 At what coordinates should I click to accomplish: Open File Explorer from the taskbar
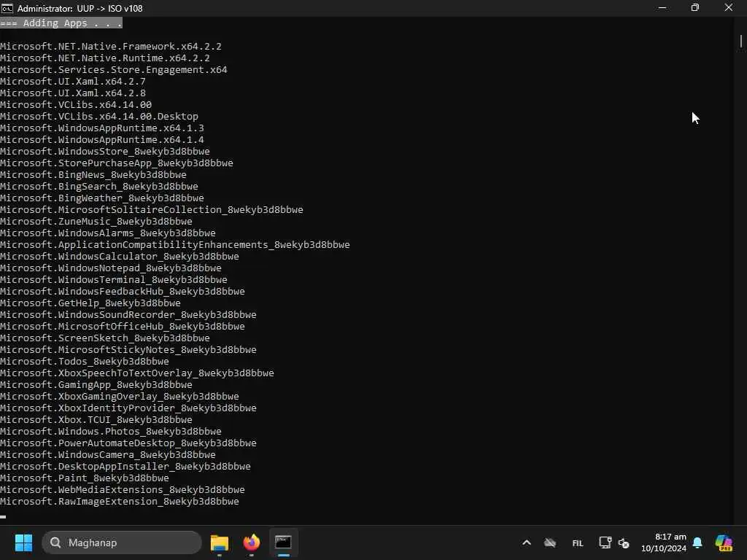(220, 542)
